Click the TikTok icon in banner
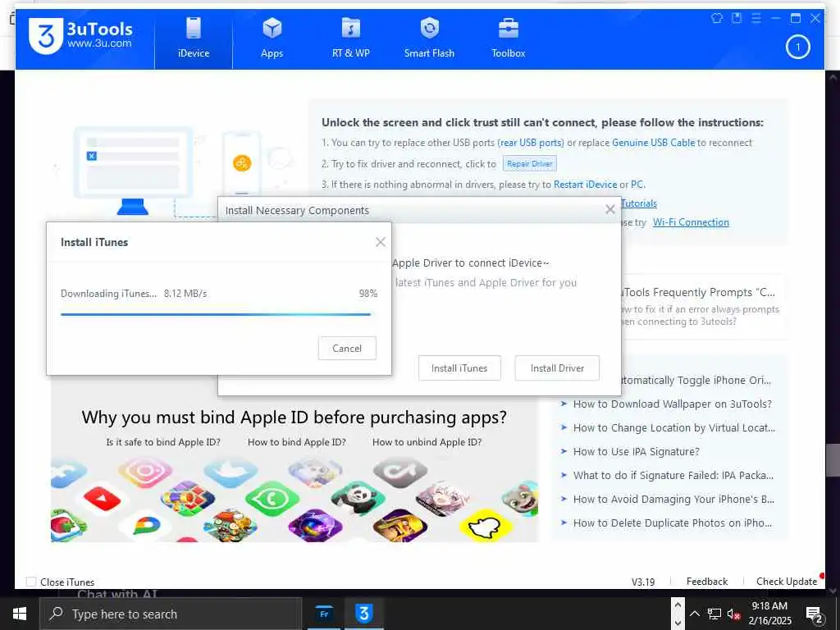The image size is (840, 630). pos(399,470)
